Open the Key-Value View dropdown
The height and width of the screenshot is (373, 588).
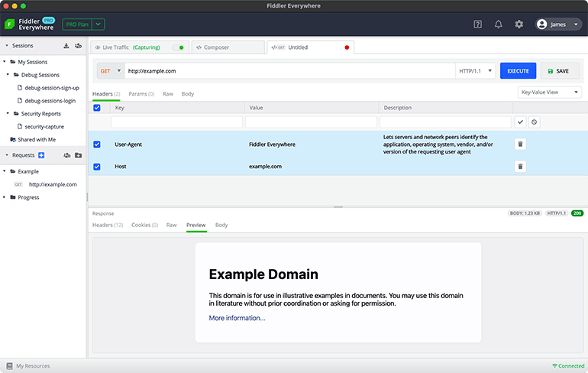[x=549, y=92]
